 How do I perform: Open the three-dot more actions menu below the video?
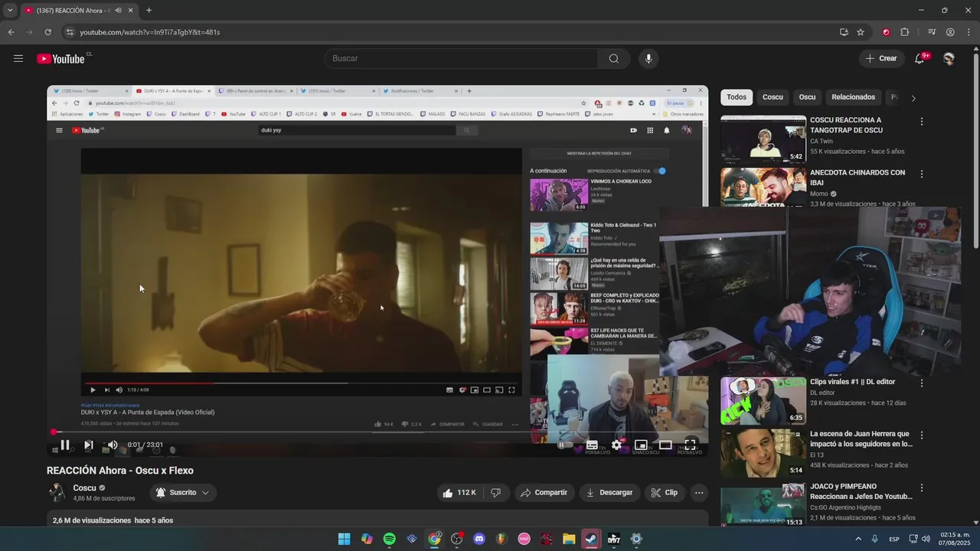coord(699,493)
